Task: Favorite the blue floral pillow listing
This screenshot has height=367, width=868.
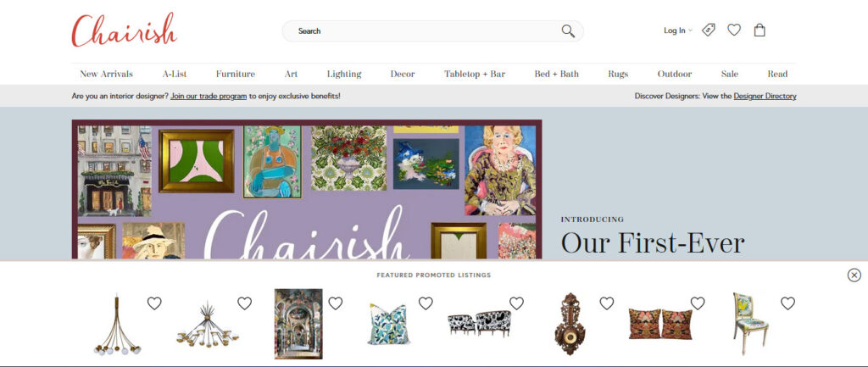Action: pyautogui.click(x=426, y=303)
